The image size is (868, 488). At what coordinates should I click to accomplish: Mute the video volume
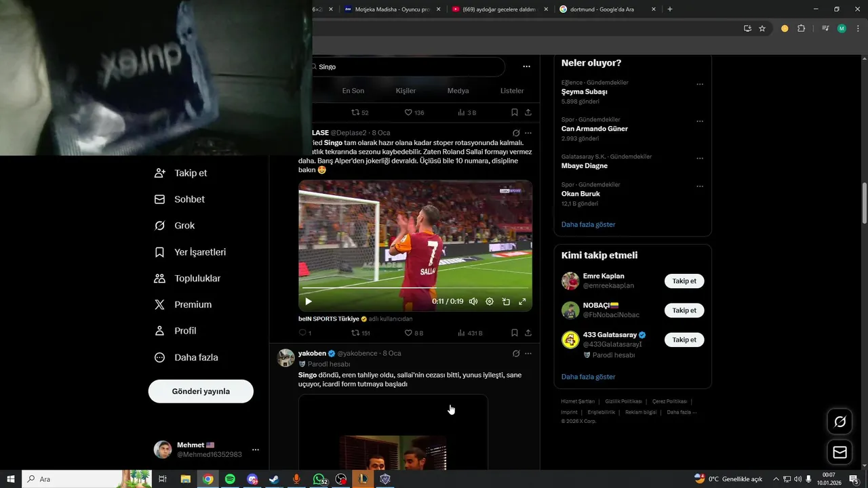click(x=473, y=302)
